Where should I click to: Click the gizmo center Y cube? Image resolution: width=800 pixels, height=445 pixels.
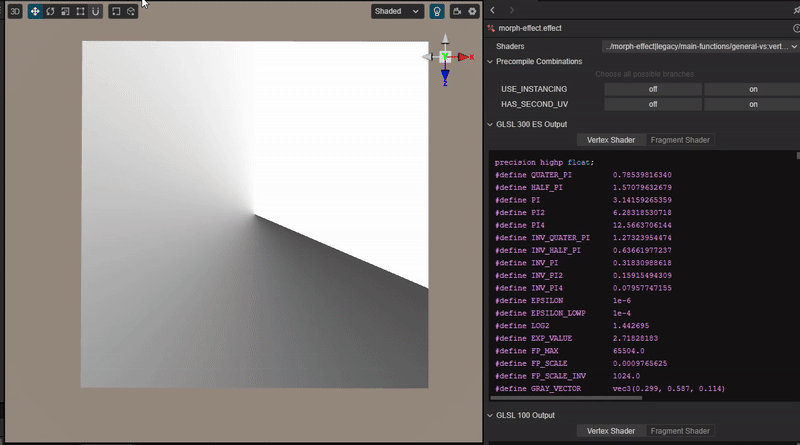point(445,57)
